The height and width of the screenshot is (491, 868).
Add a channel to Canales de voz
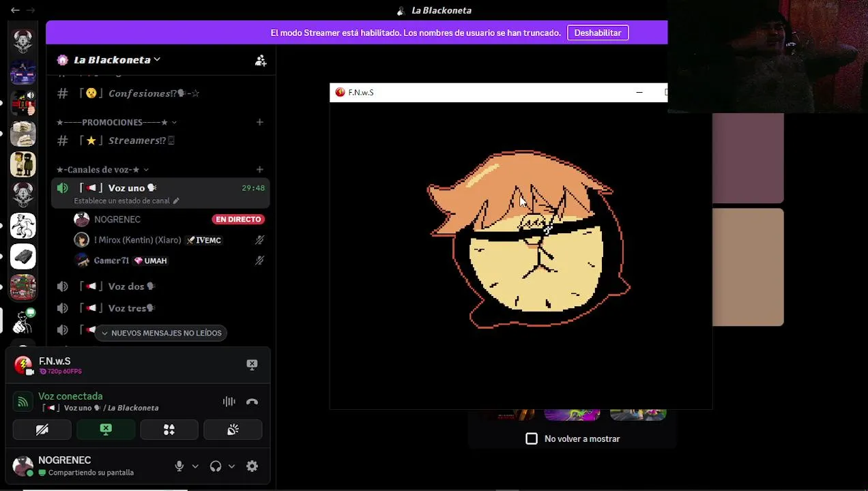259,169
